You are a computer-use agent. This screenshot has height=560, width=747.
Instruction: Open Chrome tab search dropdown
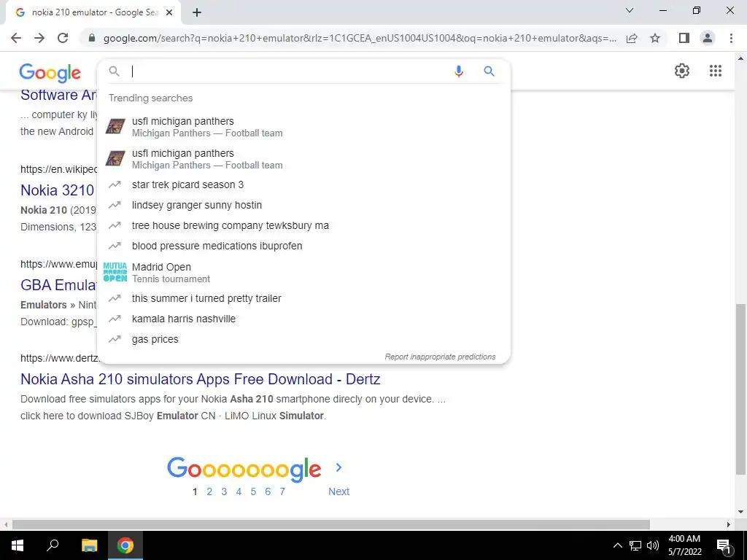tap(630, 10)
